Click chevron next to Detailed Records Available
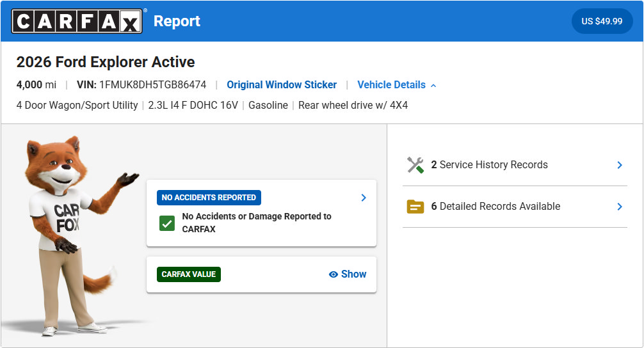Viewport: 644px width, 348px height. coord(620,207)
